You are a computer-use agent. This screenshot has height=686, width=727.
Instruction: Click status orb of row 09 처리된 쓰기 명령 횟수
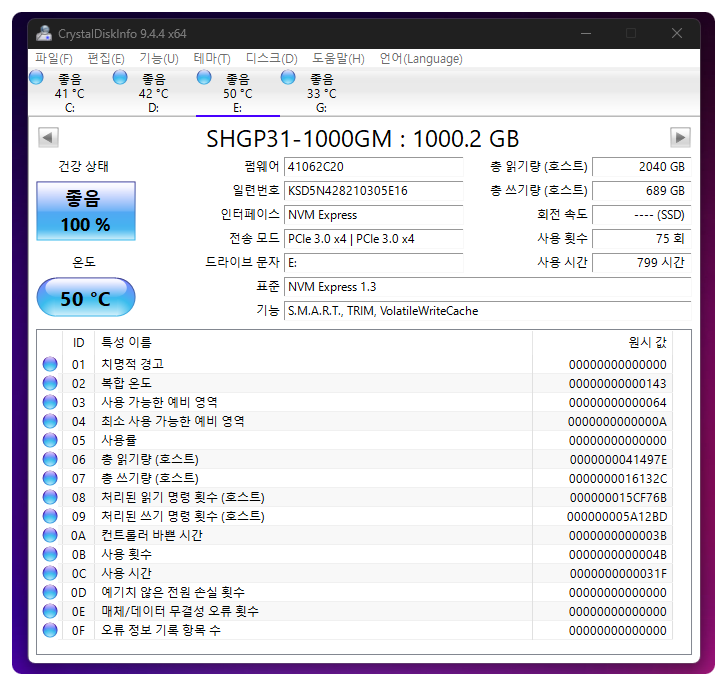50,516
